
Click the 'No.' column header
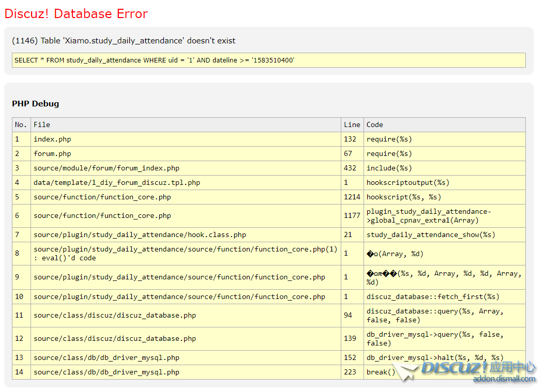21,124
